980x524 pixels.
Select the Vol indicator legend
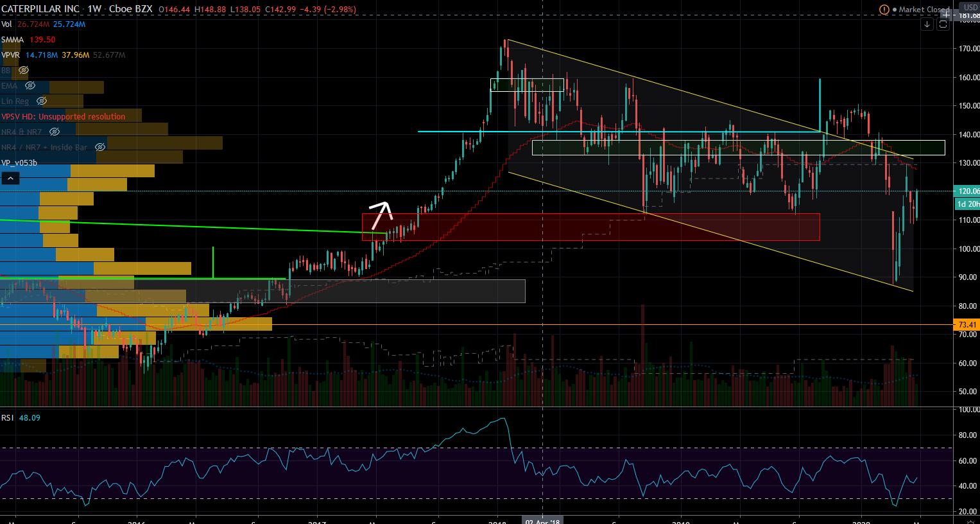(6, 24)
